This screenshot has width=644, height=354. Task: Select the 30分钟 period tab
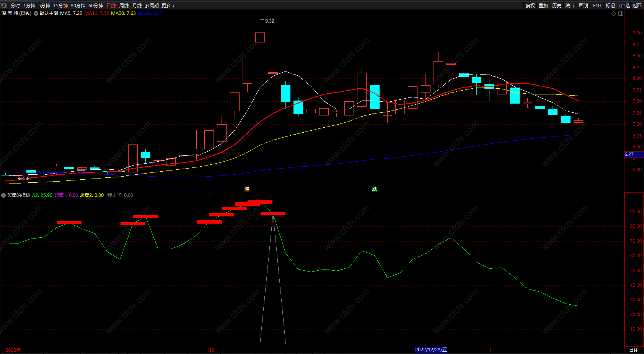click(78, 6)
